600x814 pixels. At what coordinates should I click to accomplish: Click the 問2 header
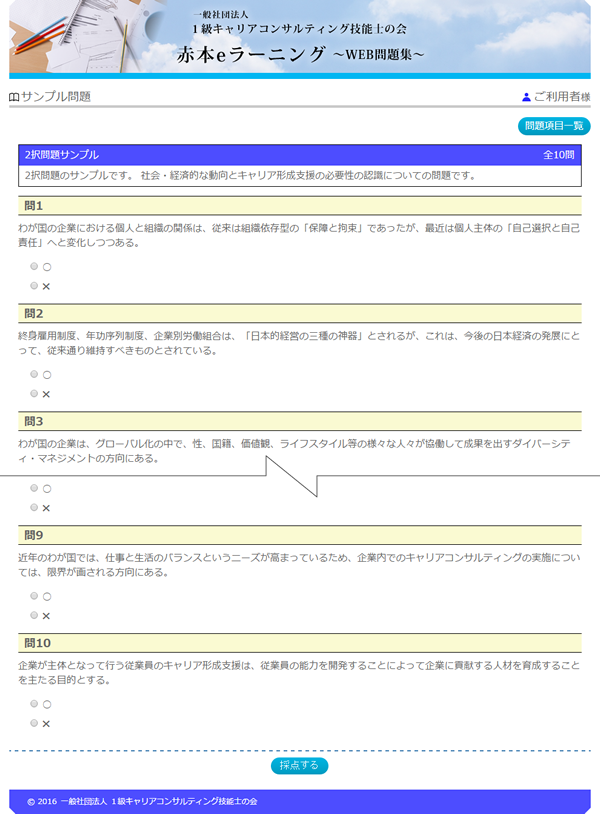click(300, 313)
